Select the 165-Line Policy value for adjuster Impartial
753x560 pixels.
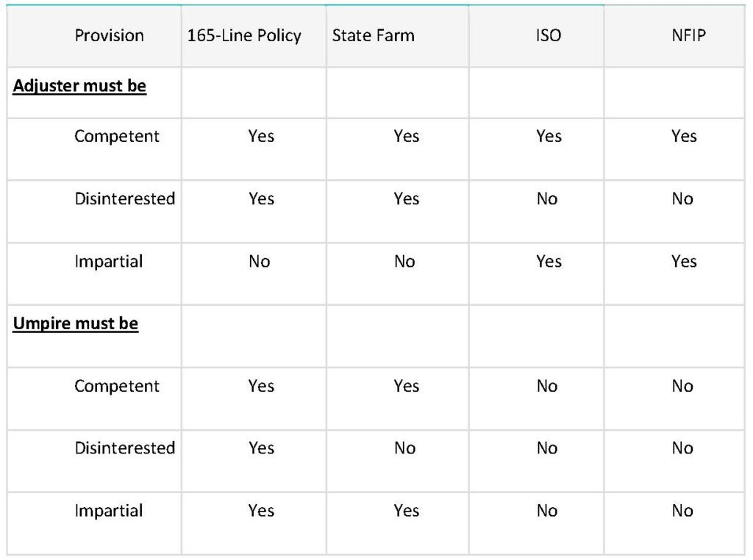(x=260, y=261)
